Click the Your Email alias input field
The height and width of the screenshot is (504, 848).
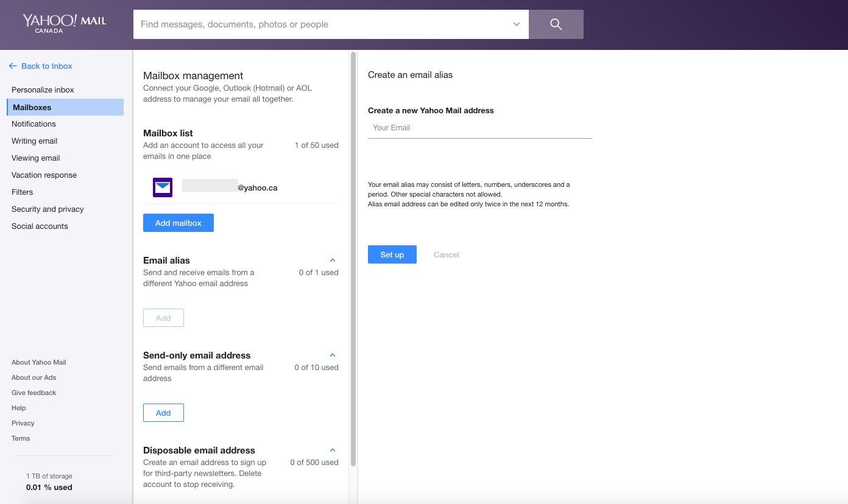[479, 128]
